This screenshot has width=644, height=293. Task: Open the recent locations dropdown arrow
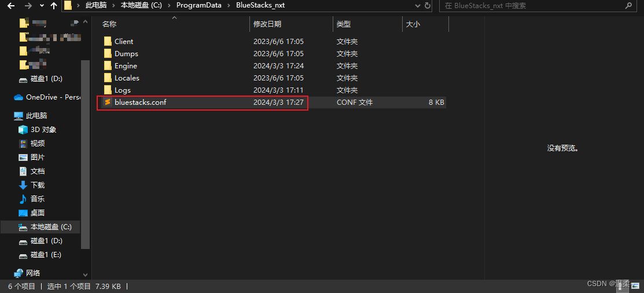point(42,6)
